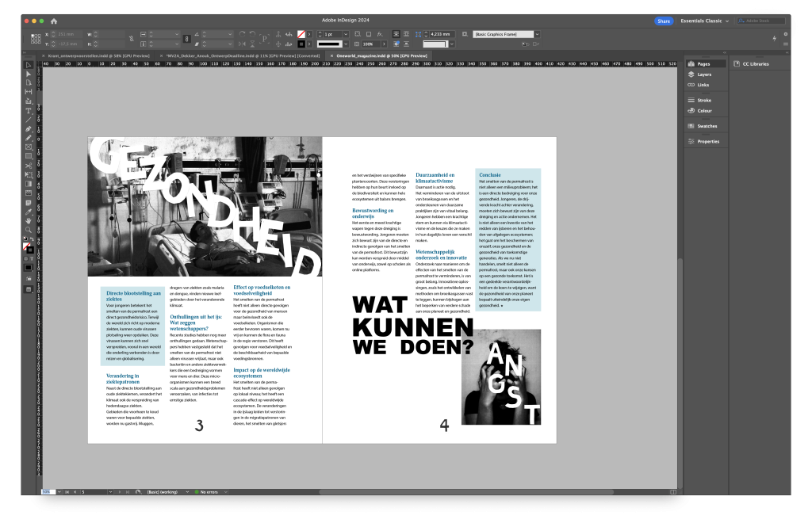Select the Type tool
This screenshot has height=523, width=812.
click(x=29, y=111)
